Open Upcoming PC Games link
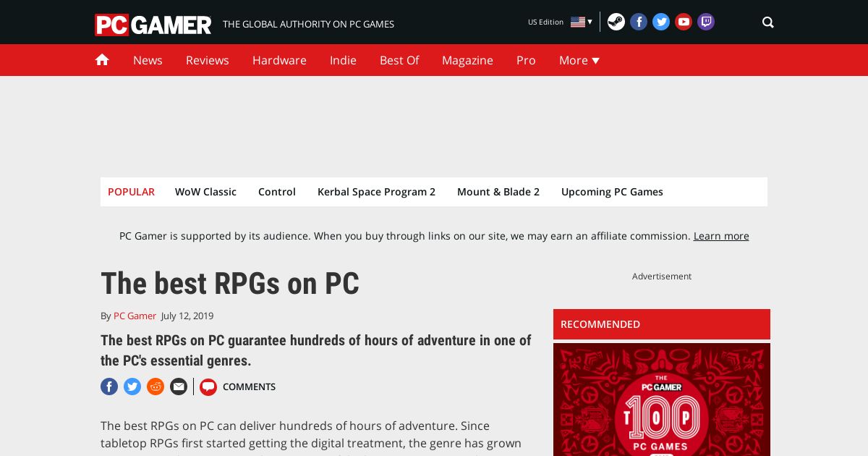Image resolution: width=868 pixels, height=456 pixels. pos(612,192)
